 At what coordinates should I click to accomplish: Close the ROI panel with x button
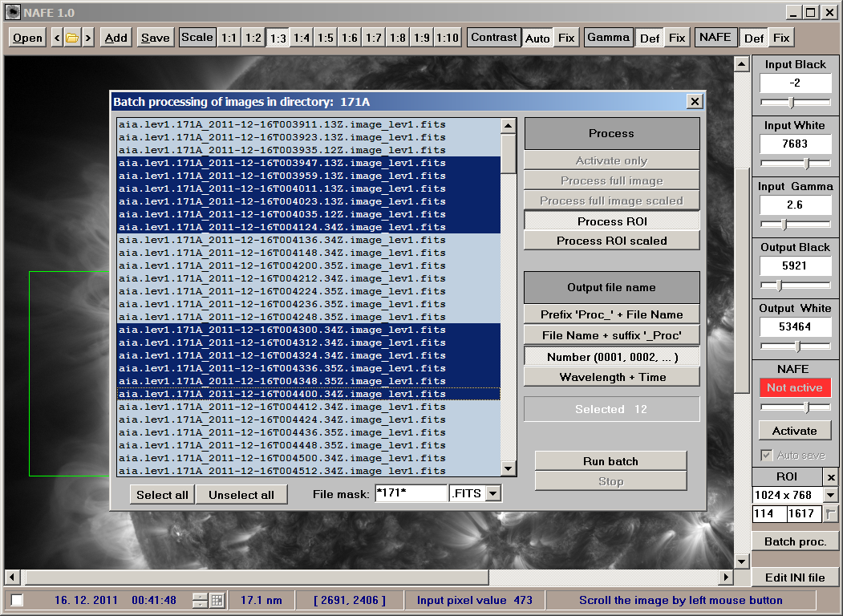(x=831, y=477)
